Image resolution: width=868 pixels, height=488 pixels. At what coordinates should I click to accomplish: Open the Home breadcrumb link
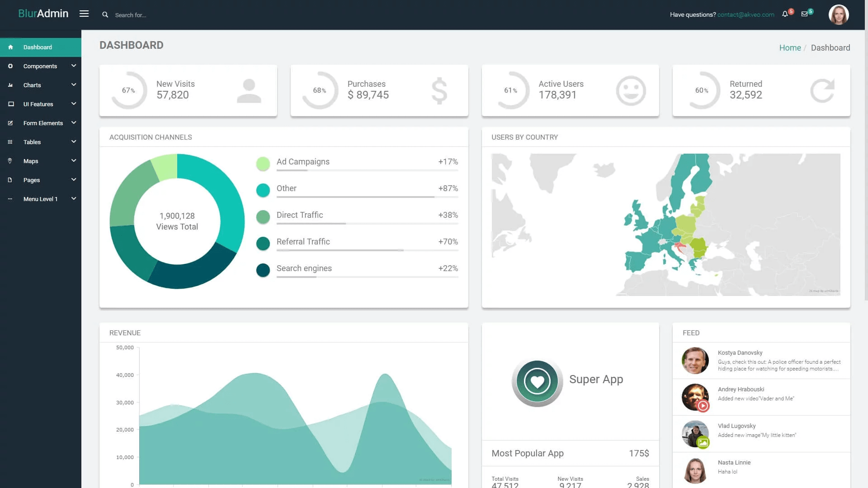[x=790, y=47]
